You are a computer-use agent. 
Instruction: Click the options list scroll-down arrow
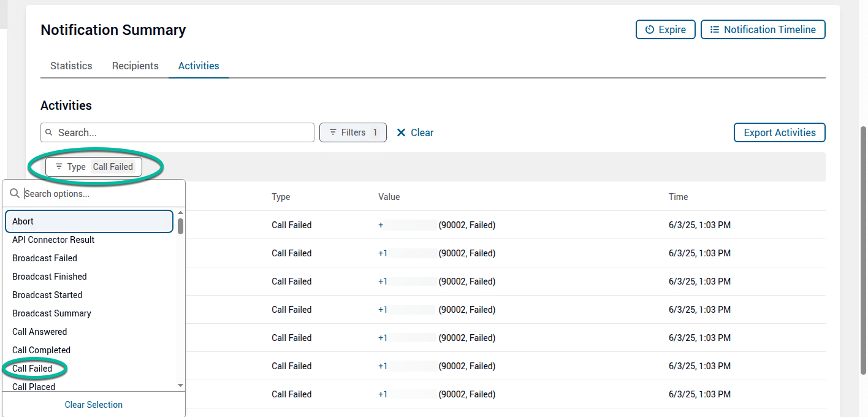pos(180,385)
